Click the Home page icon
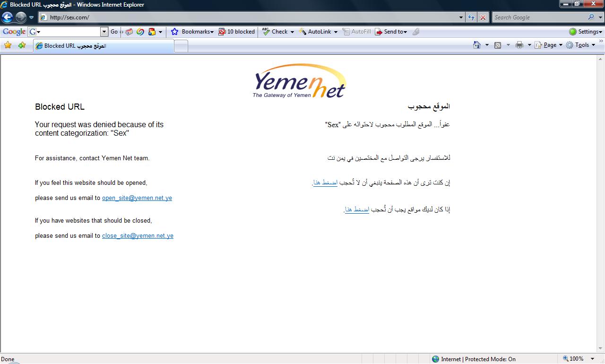The width and height of the screenshot is (605, 364). [x=477, y=45]
